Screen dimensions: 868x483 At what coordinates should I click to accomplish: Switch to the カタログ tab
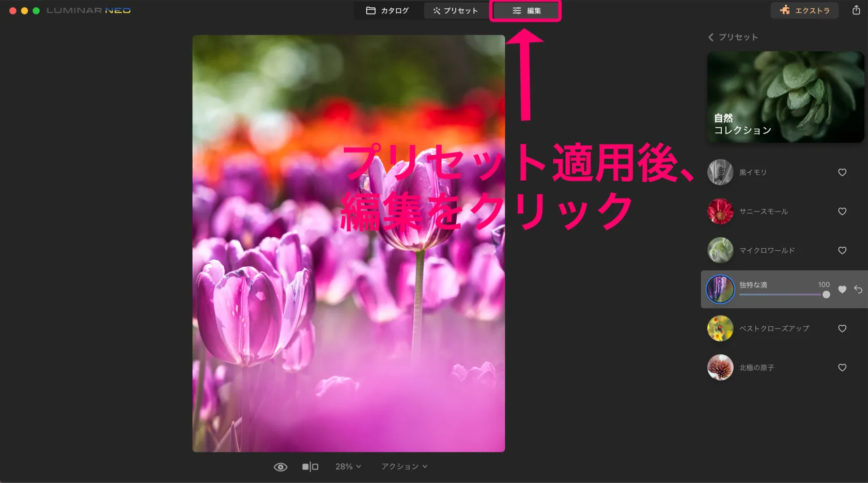(x=388, y=11)
